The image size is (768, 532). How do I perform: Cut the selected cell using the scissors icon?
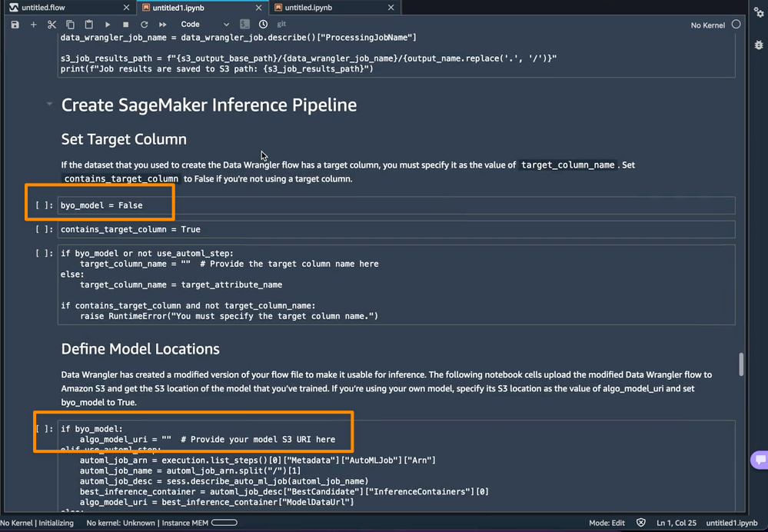click(52, 25)
